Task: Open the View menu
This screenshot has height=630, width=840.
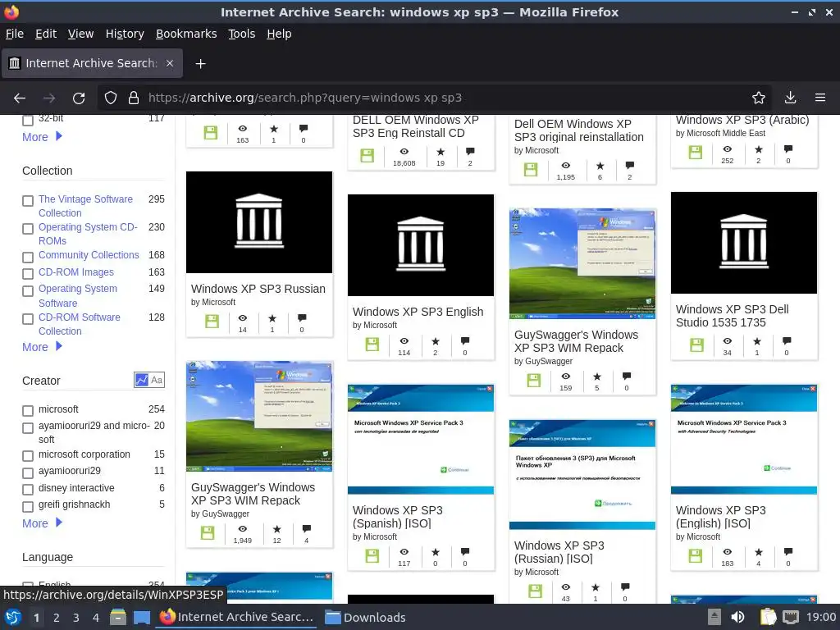Action: (x=80, y=34)
